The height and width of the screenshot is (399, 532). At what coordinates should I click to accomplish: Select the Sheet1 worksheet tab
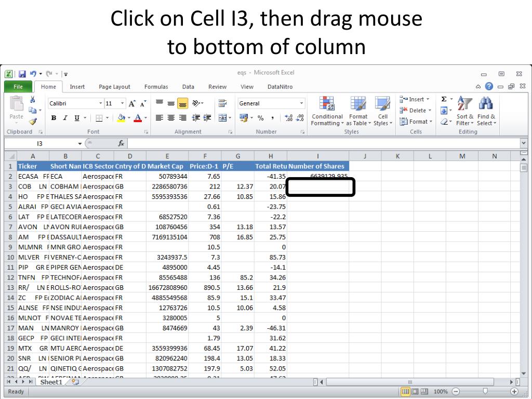51,382
